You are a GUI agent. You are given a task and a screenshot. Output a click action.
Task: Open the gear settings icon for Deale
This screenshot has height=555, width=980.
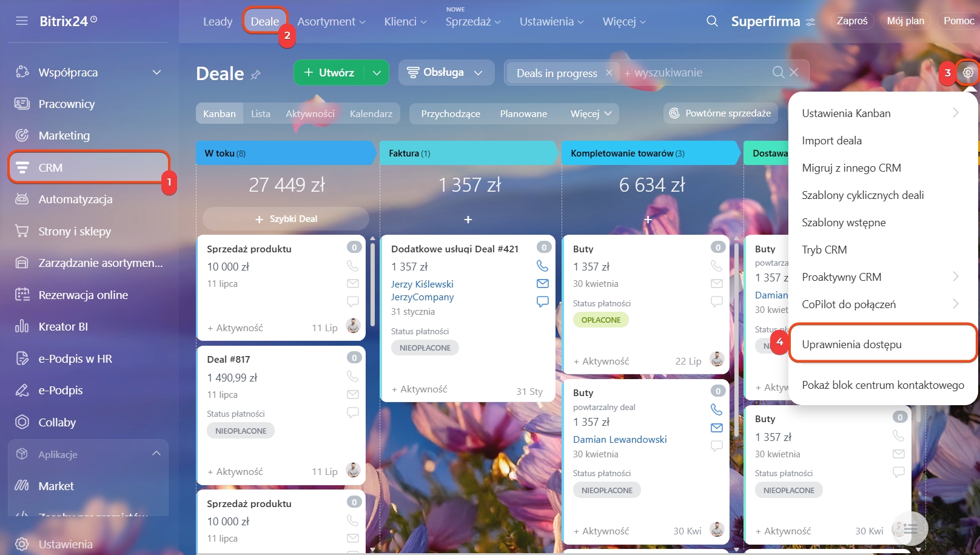(x=968, y=73)
